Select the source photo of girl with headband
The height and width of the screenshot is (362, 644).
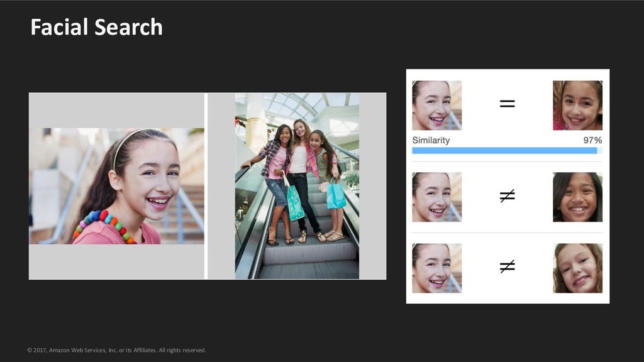[116, 186]
